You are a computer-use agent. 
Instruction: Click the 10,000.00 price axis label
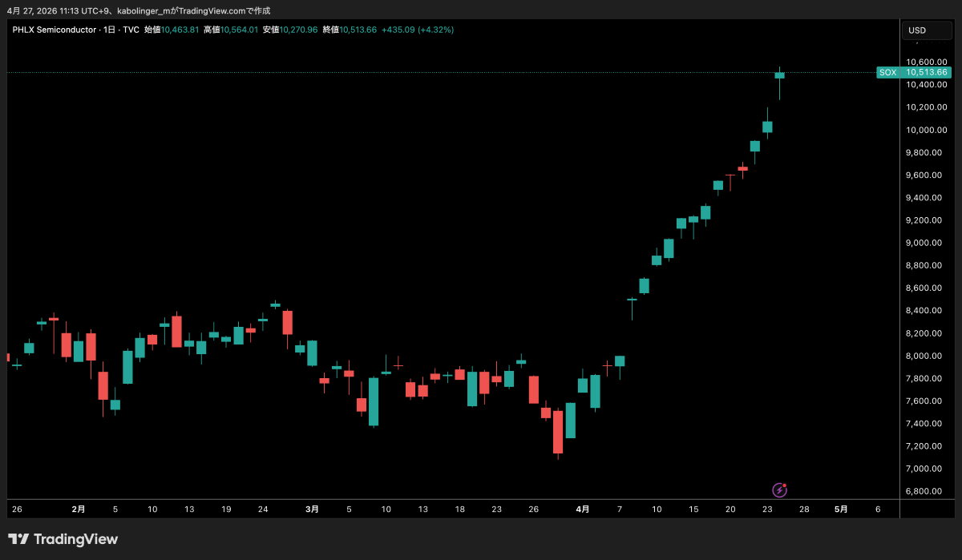click(x=927, y=130)
